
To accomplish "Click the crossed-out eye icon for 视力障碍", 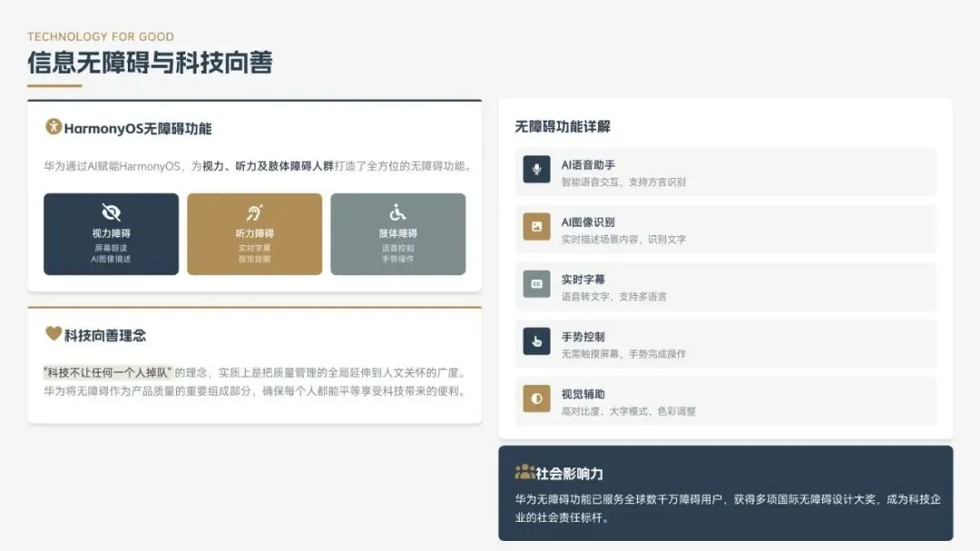I will click(x=112, y=212).
